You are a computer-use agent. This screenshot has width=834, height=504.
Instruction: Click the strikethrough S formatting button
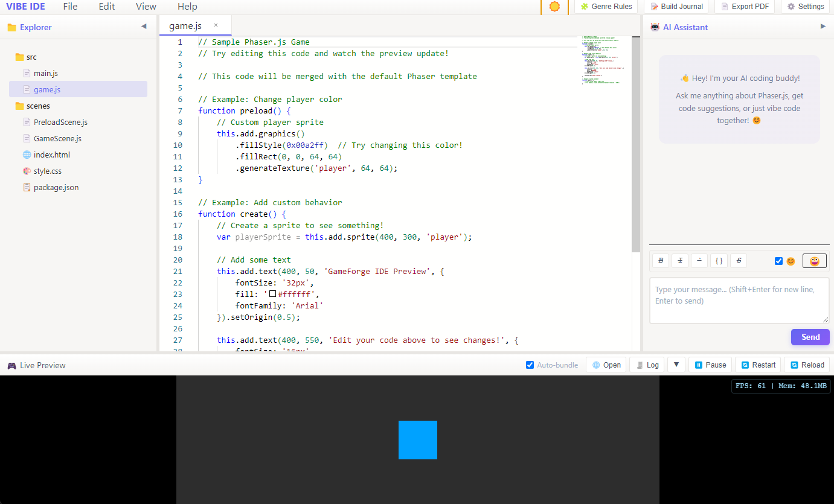[738, 261]
